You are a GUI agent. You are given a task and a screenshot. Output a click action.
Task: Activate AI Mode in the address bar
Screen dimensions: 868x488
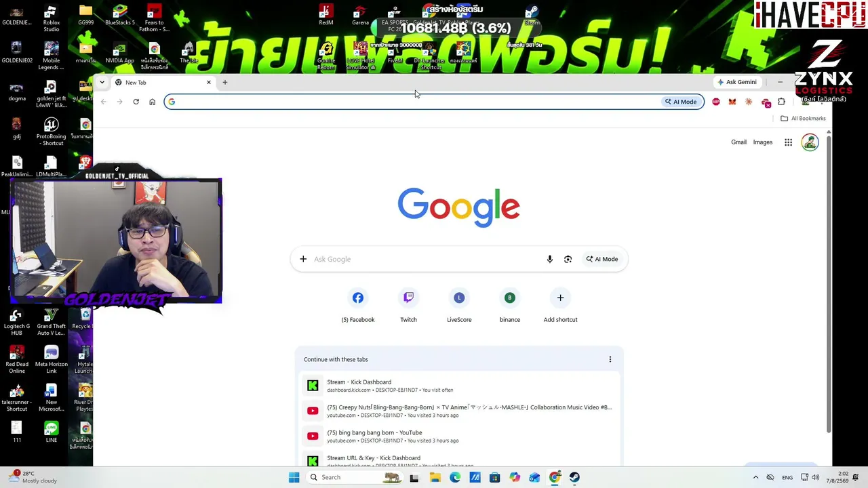click(x=681, y=102)
